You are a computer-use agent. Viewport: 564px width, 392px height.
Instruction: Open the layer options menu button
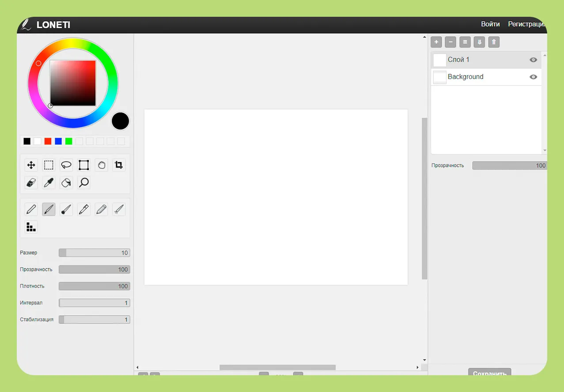coord(465,42)
